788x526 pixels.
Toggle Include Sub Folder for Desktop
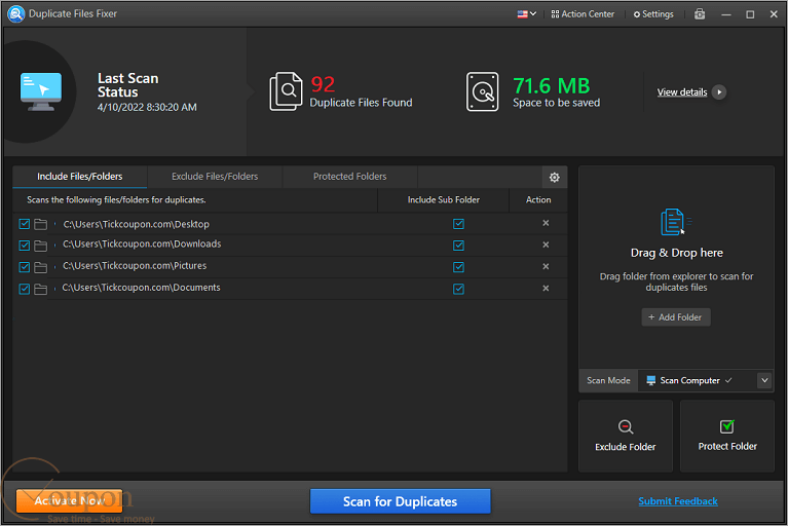click(458, 224)
